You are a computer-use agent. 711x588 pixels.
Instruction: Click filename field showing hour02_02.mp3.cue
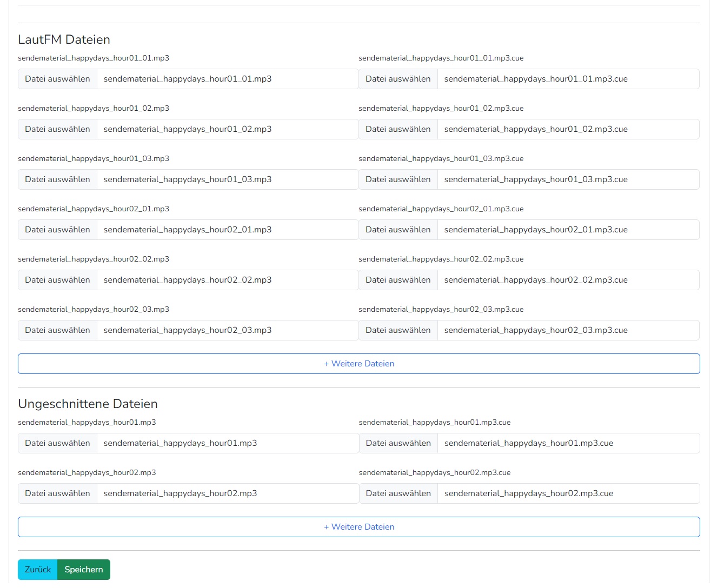[568, 280]
